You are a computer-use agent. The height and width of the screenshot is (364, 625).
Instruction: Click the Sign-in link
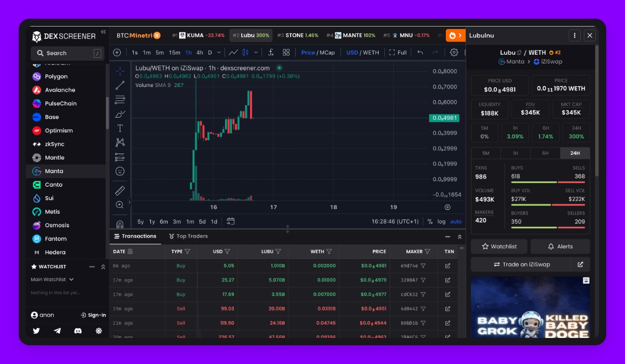click(x=93, y=315)
